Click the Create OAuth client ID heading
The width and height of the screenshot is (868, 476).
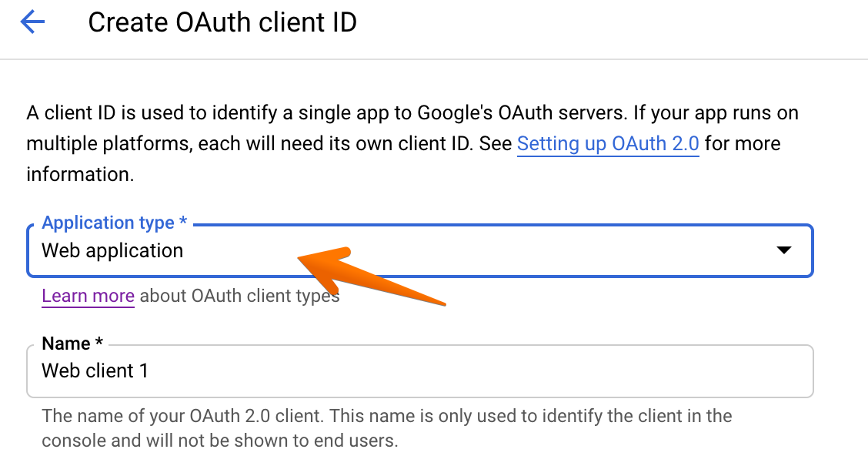tap(222, 22)
